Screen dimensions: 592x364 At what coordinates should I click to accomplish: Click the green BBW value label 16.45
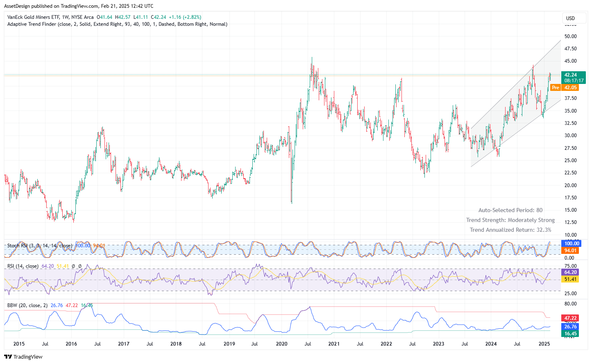(x=570, y=334)
